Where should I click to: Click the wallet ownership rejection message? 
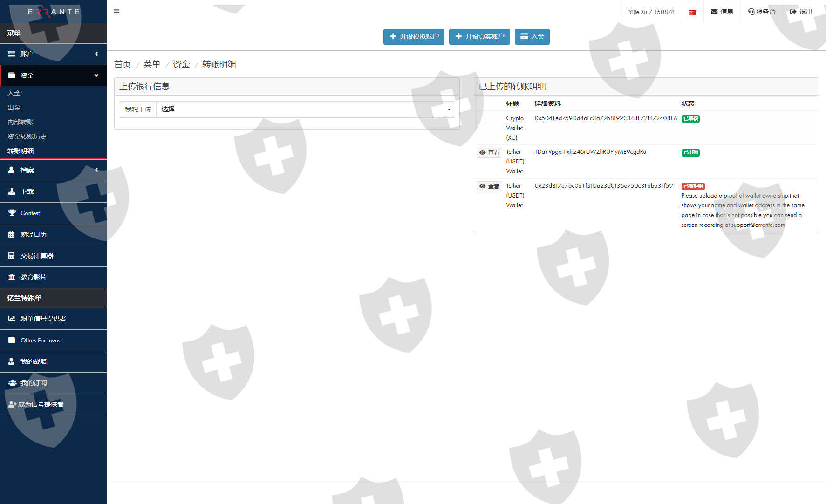(x=743, y=210)
